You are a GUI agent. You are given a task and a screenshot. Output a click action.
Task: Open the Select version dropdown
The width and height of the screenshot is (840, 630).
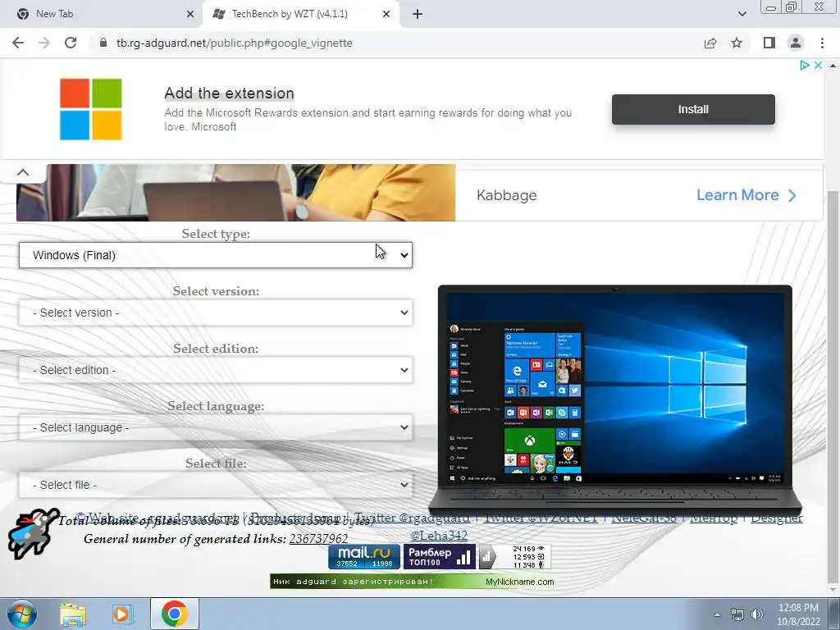(216, 313)
